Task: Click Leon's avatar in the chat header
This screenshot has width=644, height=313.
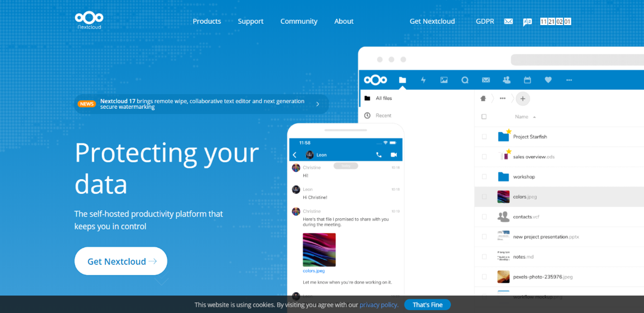Action: (310, 155)
